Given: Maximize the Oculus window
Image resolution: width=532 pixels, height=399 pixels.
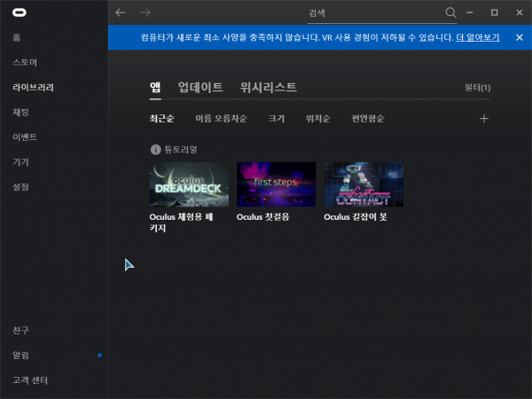Looking at the screenshot, I should 495,12.
